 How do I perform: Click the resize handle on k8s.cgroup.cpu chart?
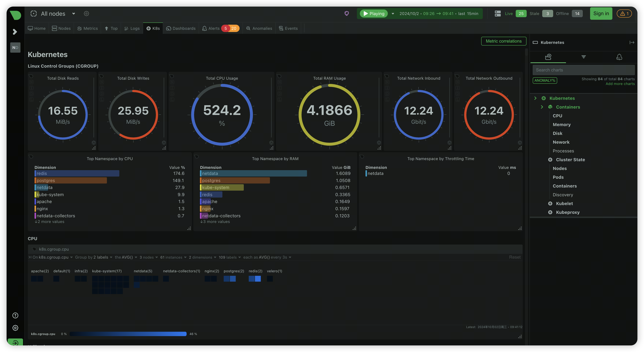pyautogui.click(x=520, y=336)
